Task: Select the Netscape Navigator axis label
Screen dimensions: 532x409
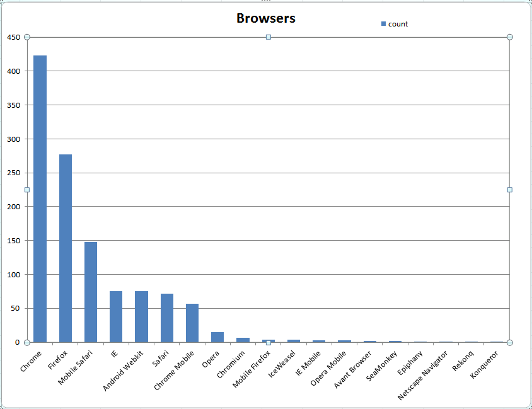Action: coord(423,376)
